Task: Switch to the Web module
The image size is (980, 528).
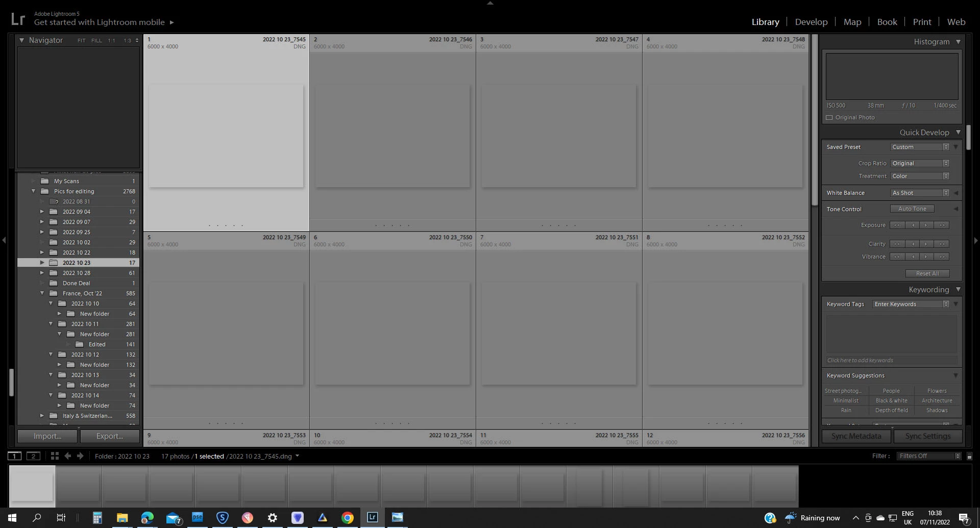Action: click(956, 22)
